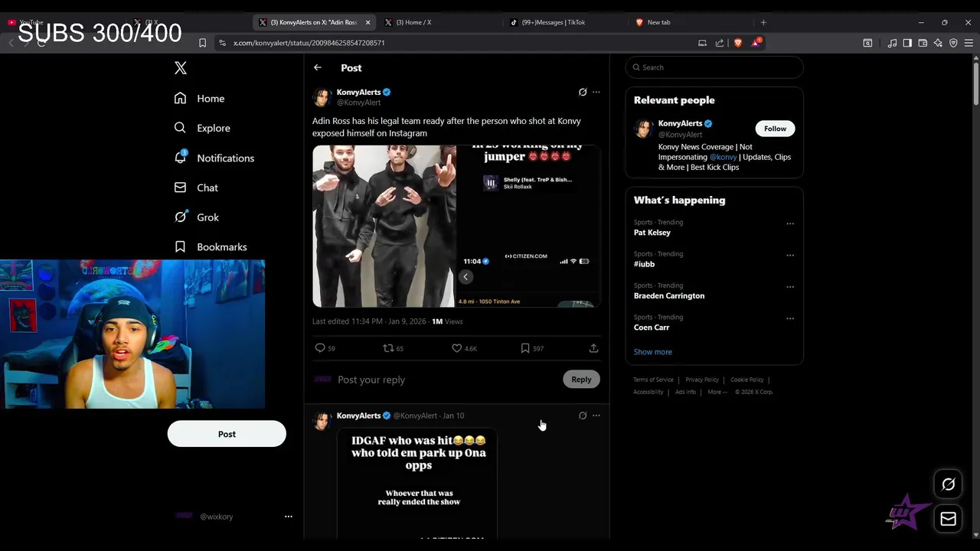The image size is (980, 551).
Task: Open more options for Coen Carr trend
Action: coord(790,318)
